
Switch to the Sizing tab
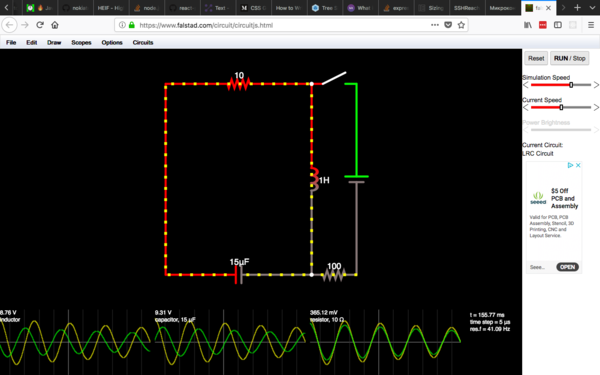432,8
